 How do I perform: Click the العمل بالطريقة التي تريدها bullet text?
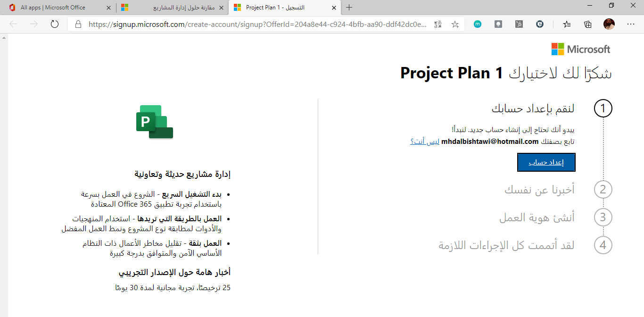[179, 219]
